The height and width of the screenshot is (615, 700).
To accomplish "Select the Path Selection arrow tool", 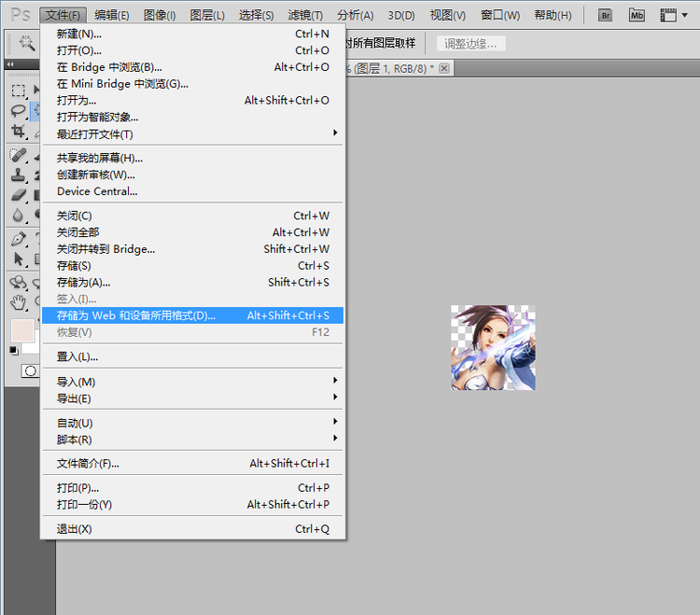I will tap(19, 259).
